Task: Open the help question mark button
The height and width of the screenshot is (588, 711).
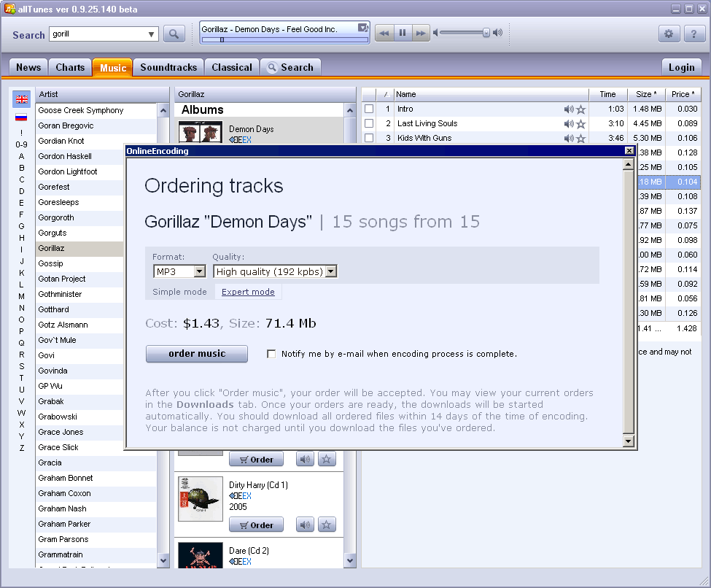Action: pos(693,34)
